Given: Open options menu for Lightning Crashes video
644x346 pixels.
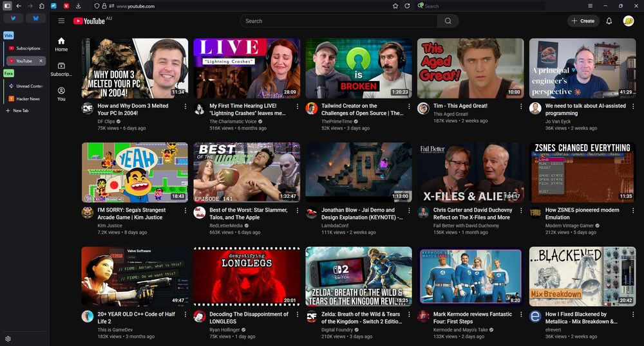Looking at the screenshot, I should click(x=298, y=106).
